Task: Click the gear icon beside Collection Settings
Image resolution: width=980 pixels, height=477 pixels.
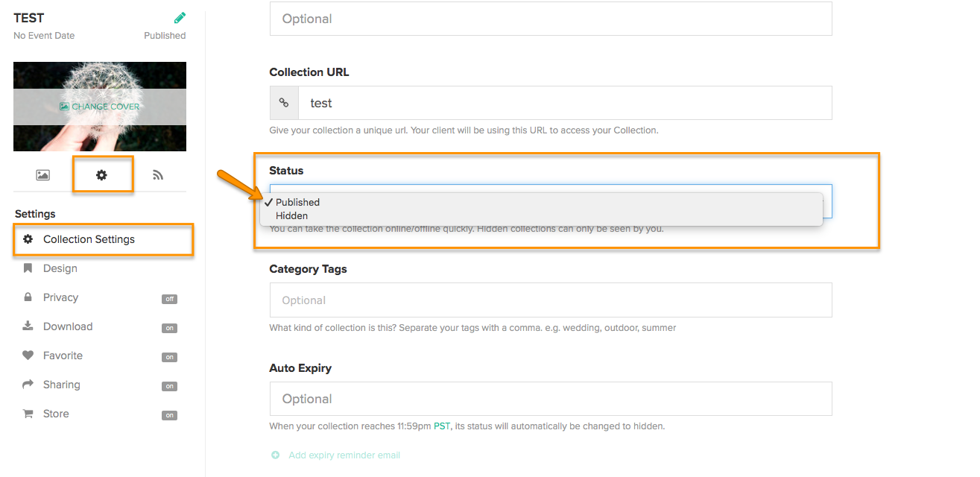Action: [x=28, y=239]
